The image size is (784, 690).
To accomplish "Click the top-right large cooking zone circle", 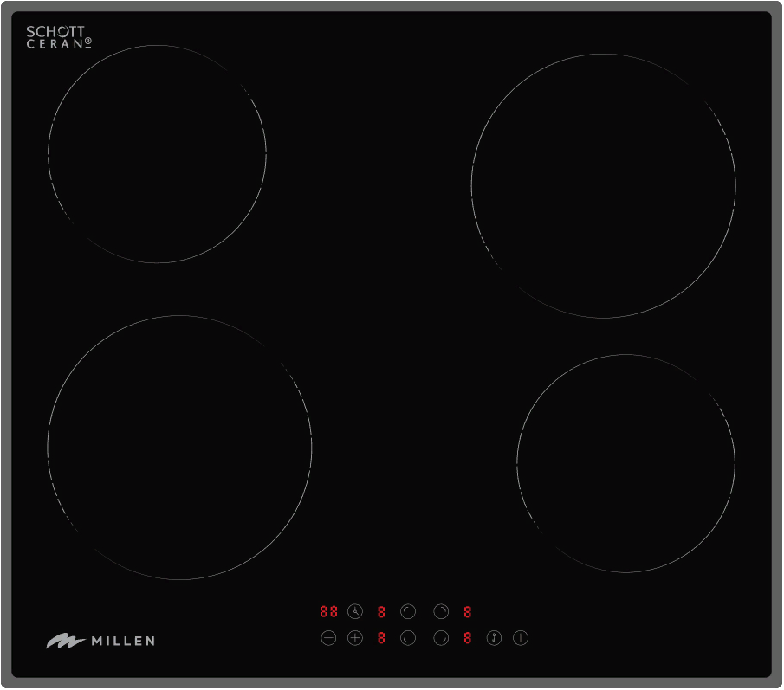I will click(x=604, y=185).
